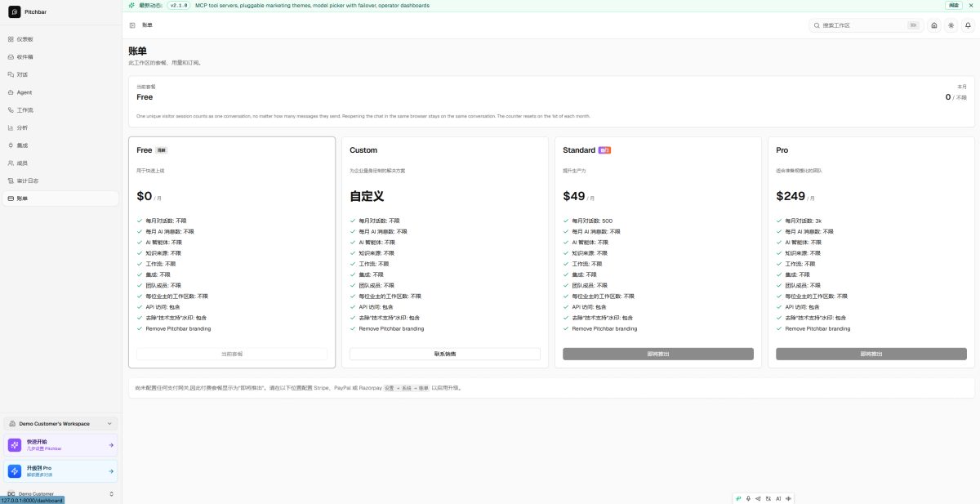Click arrow on the 升级到 Pro card
The height and width of the screenshot is (504, 980).
111,471
